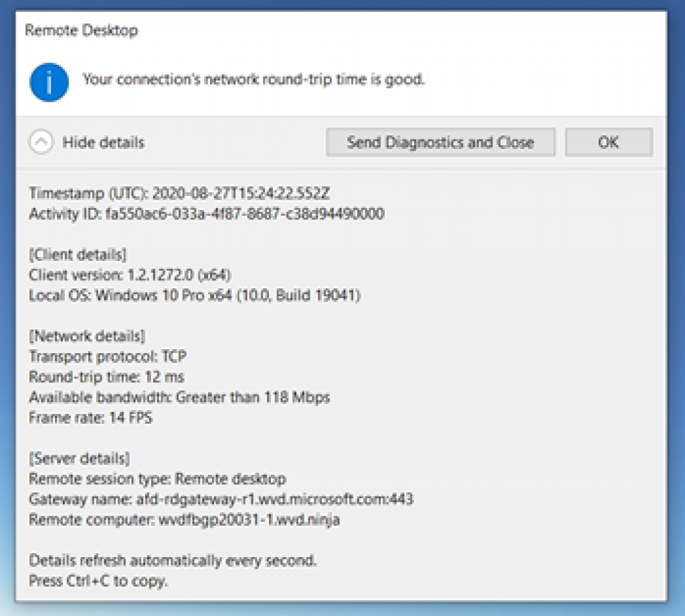Image resolution: width=685 pixels, height=616 pixels.
Task: Collapse details using the chevron circle
Action: [41, 142]
